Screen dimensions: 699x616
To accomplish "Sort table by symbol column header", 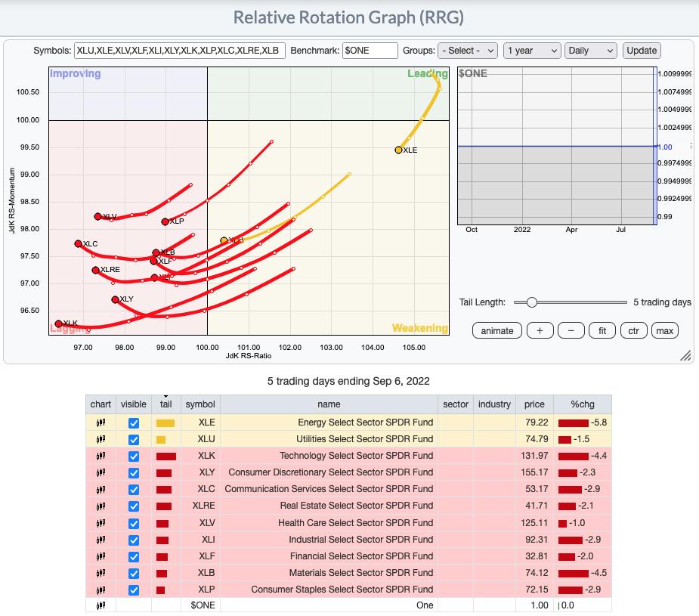I will (x=200, y=404).
